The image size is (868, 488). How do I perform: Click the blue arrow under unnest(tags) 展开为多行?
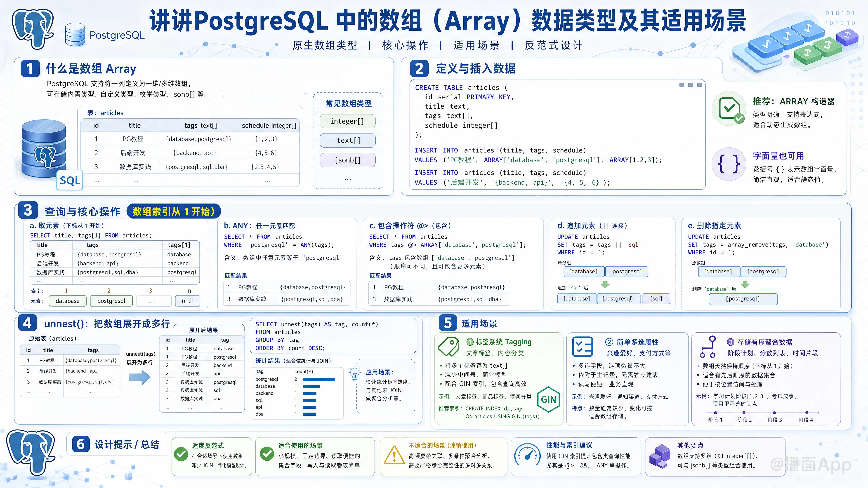[140, 377]
